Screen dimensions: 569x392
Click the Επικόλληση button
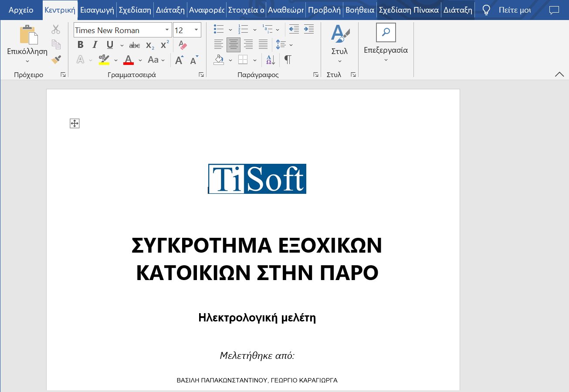(27, 41)
